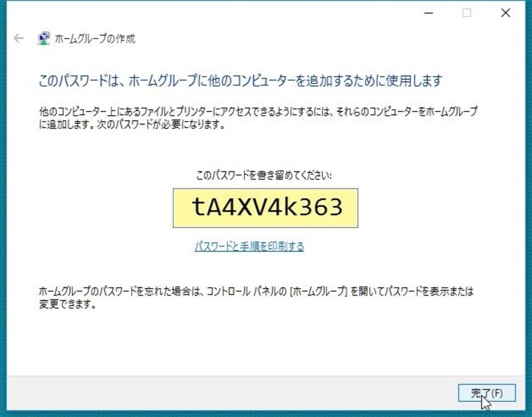Click the paragraph about forgotten password パスワードを忘れた場合
Screen dimensions: 532x417
coord(256,297)
